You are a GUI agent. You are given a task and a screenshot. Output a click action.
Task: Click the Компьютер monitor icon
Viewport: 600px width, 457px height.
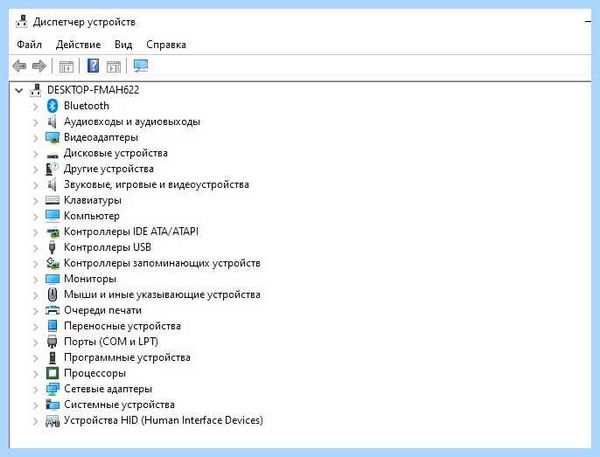tap(52, 216)
